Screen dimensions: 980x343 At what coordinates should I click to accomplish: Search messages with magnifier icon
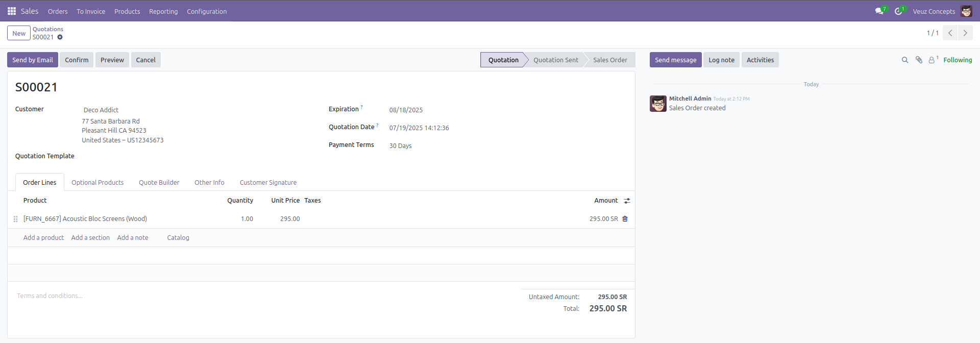click(x=905, y=60)
